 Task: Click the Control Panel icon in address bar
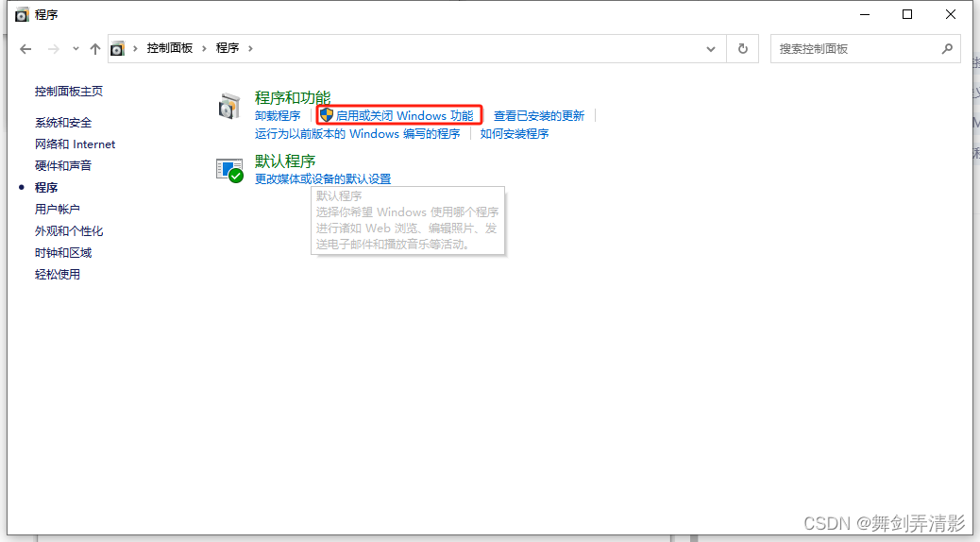click(117, 48)
